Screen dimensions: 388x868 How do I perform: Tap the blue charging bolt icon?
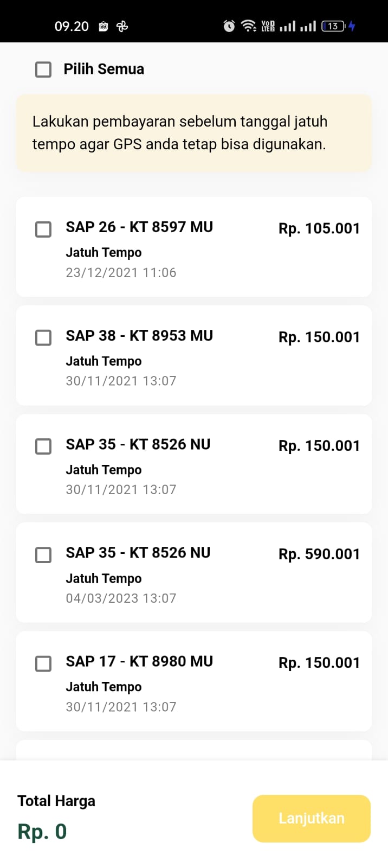pos(352,26)
